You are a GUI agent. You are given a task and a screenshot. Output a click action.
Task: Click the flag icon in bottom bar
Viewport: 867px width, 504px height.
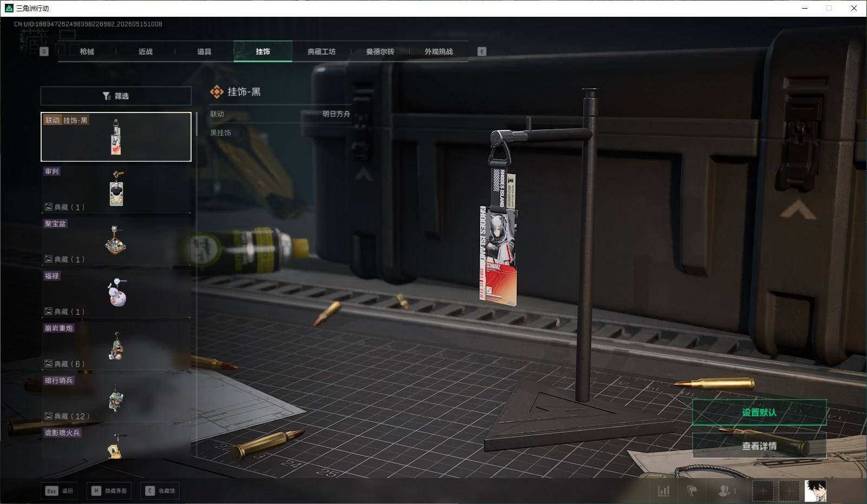(x=692, y=491)
